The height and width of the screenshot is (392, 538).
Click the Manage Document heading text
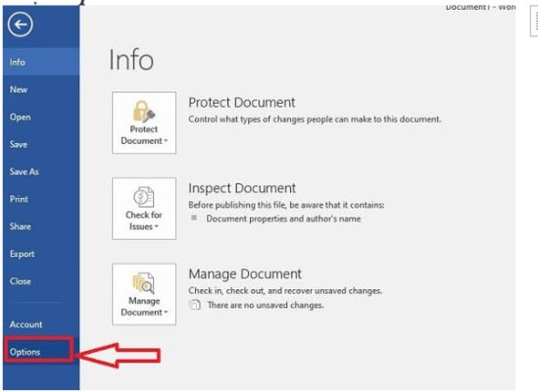point(245,274)
